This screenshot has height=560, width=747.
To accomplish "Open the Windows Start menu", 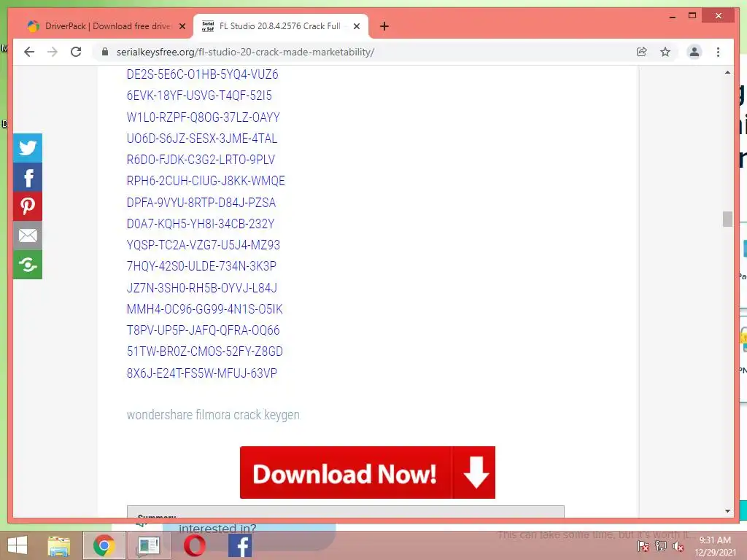I will (x=18, y=545).
